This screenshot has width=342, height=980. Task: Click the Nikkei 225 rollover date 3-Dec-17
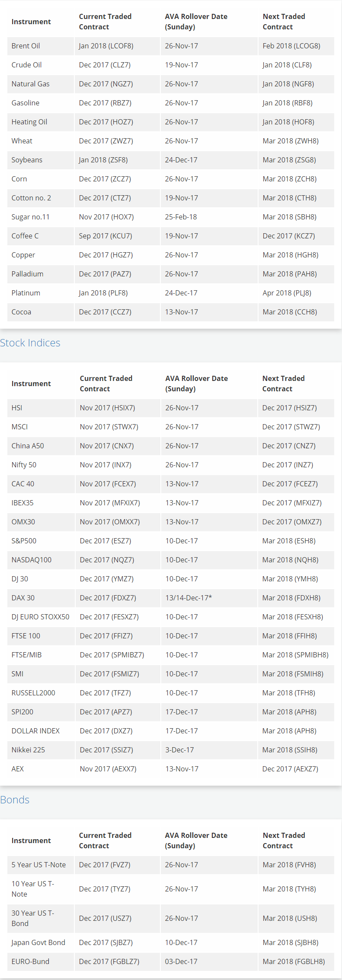[x=179, y=750]
